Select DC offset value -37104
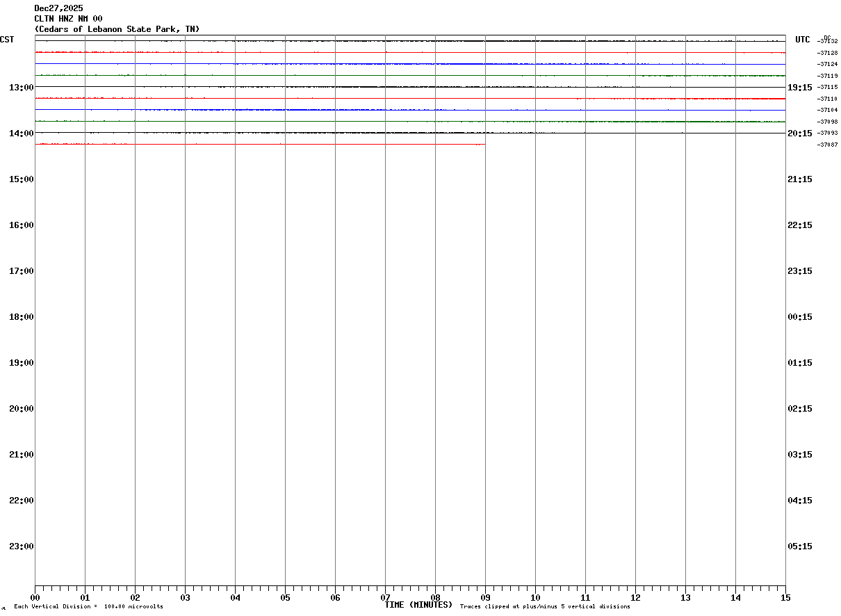This screenshot has width=841, height=616. [828, 110]
